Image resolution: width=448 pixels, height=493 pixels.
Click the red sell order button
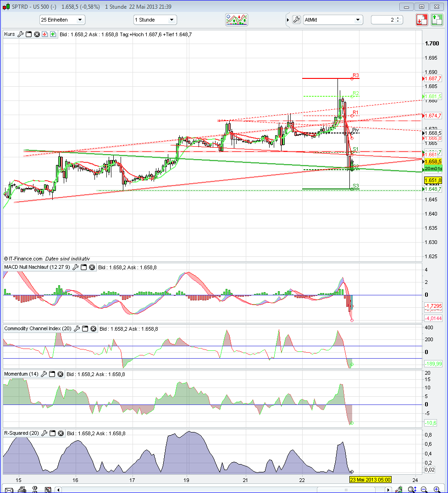(x=421, y=20)
